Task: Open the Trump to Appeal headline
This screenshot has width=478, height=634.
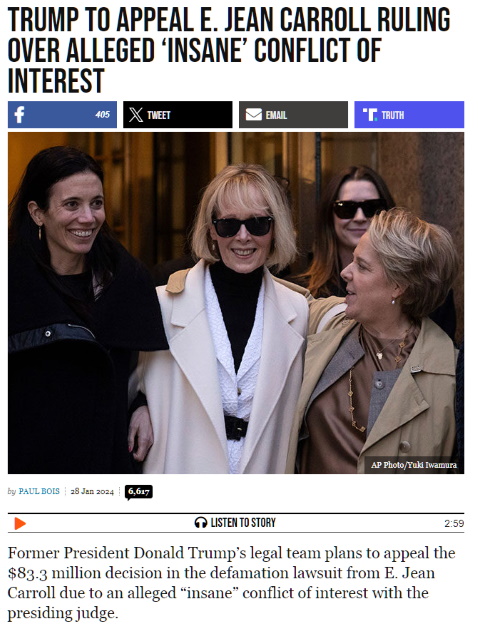Action: (x=229, y=50)
